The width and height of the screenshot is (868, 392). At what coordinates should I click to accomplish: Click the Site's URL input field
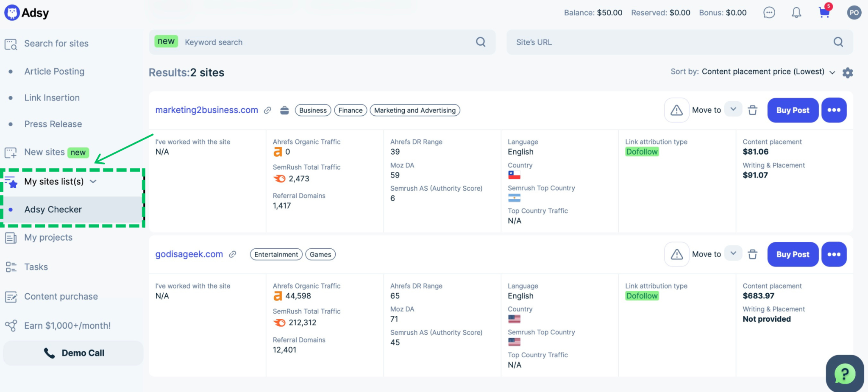680,42
